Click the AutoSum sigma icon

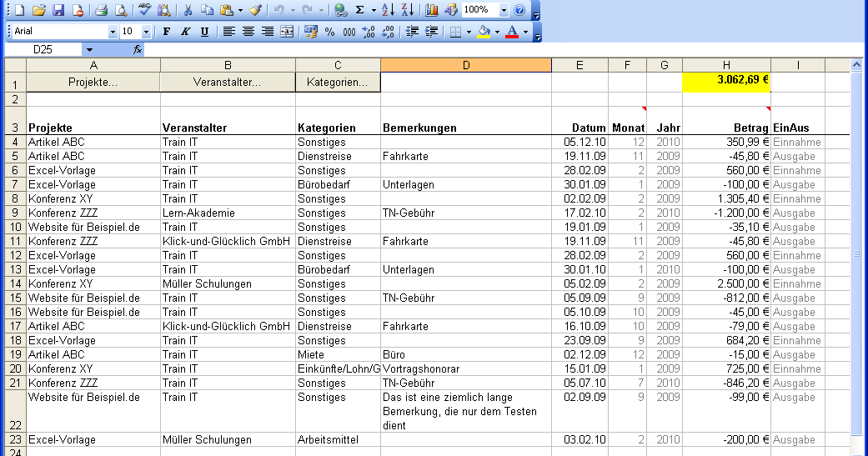click(x=360, y=10)
